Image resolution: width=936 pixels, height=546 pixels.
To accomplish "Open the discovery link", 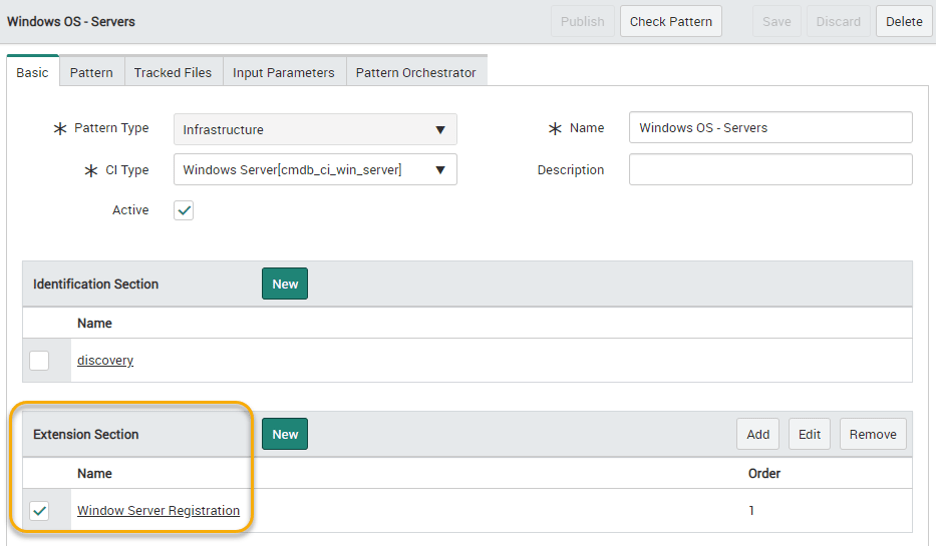I will click(x=105, y=360).
